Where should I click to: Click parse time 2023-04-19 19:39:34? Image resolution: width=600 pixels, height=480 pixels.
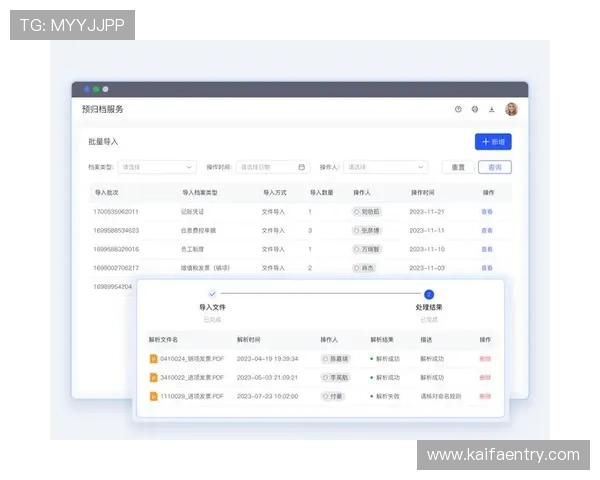tap(267, 359)
